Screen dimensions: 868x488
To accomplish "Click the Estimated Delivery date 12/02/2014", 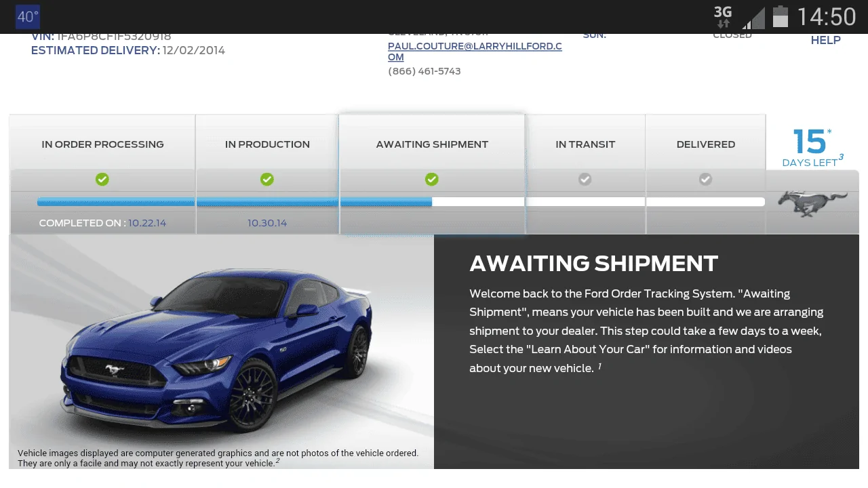I will 194,50.
